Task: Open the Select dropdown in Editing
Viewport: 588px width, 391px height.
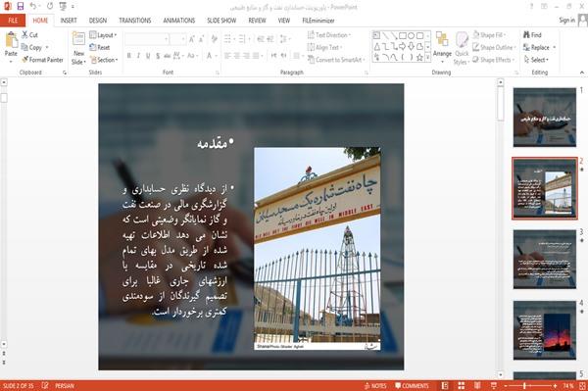Action: (536, 60)
